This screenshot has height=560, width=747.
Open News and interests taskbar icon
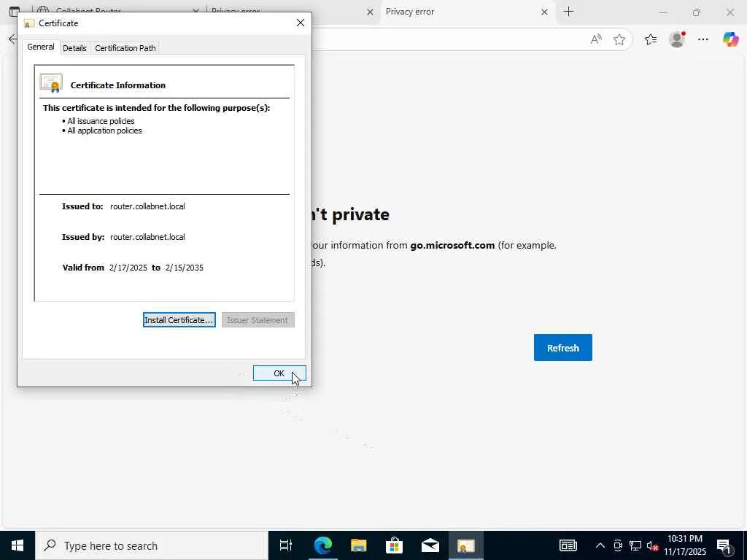coord(568,545)
